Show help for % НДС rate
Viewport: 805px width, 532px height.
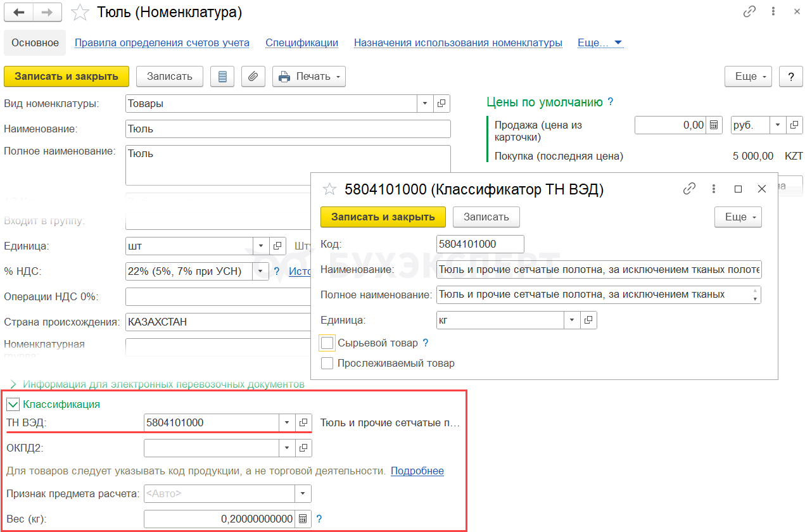pyautogui.click(x=277, y=271)
